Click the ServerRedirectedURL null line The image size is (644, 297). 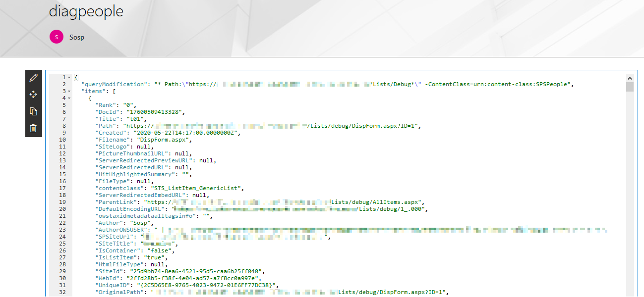point(143,167)
